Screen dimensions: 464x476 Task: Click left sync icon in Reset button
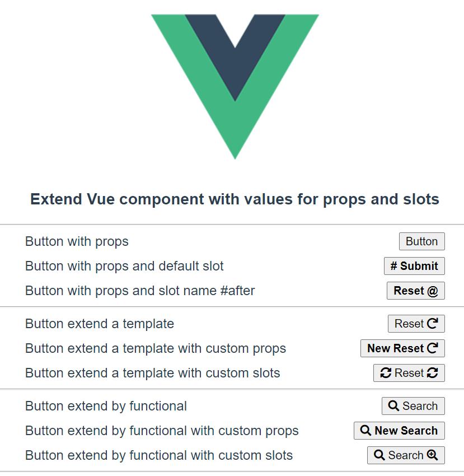point(386,373)
